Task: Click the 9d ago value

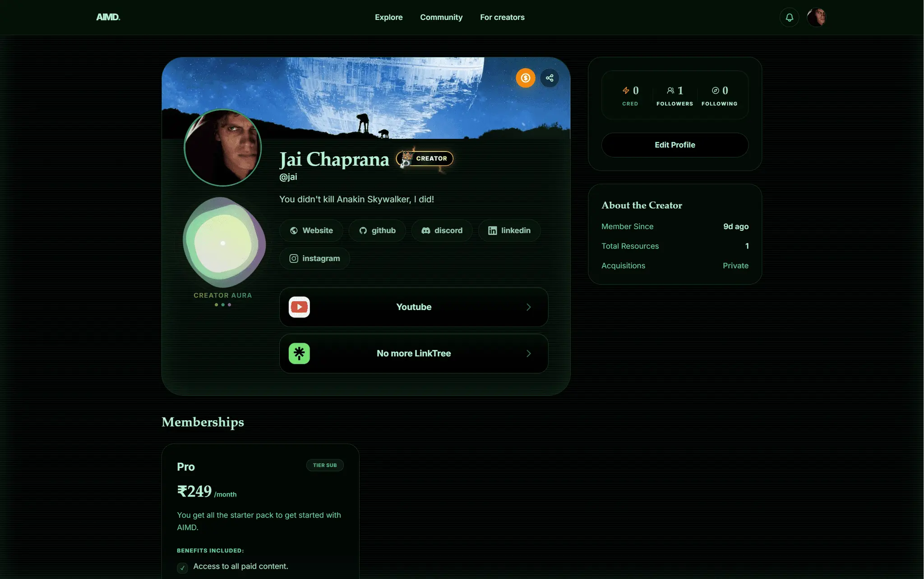Action: (x=736, y=226)
